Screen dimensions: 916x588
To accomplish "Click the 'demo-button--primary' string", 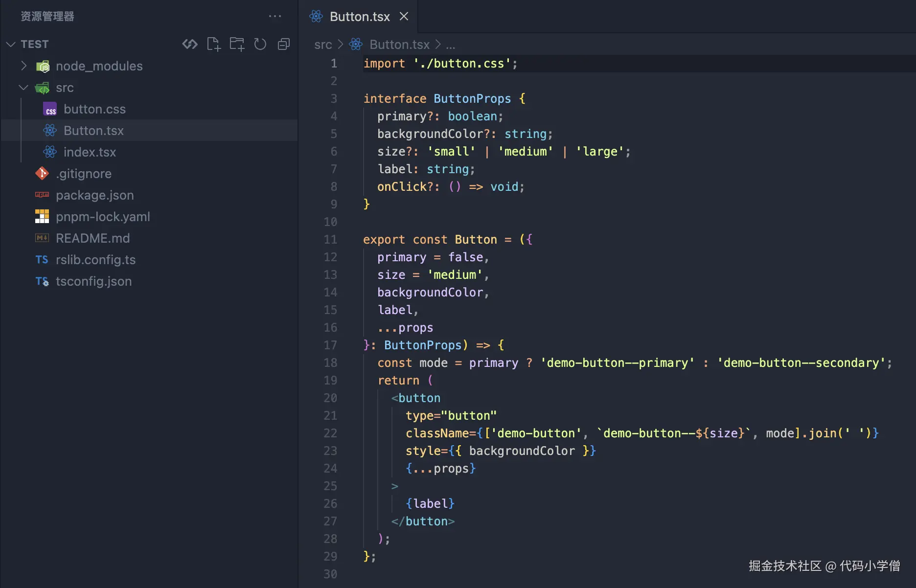I will [618, 363].
